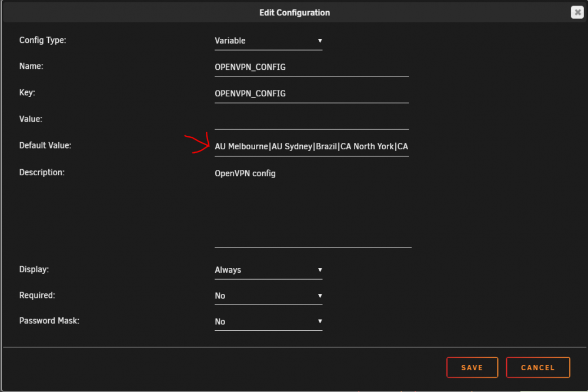
Task: Click the Name label
Action: pyautogui.click(x=31, y=66)
